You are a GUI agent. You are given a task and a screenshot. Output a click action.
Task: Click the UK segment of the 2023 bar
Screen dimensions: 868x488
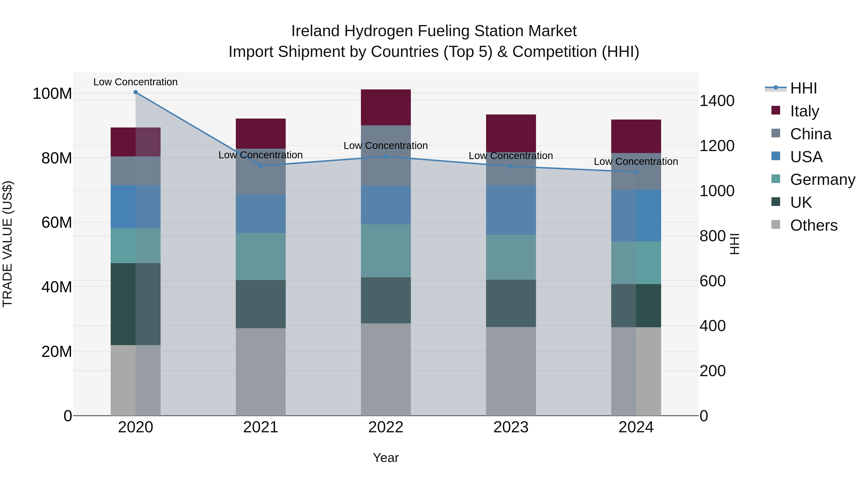511,303
